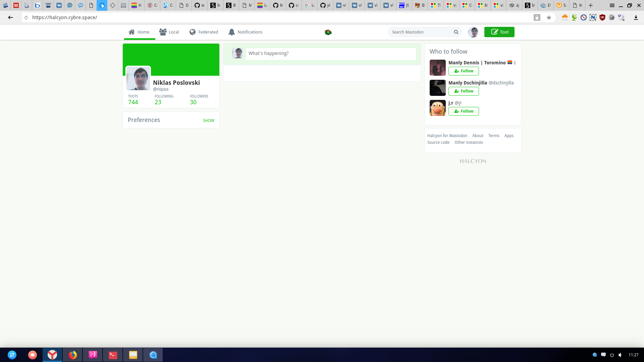
Task: Click the search magnifier icon
Action: 456,32
